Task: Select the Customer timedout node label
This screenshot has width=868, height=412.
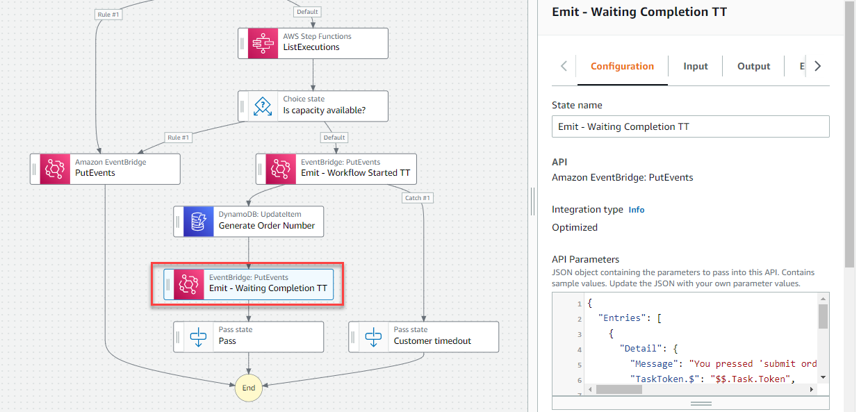Action: click(432, 341)
